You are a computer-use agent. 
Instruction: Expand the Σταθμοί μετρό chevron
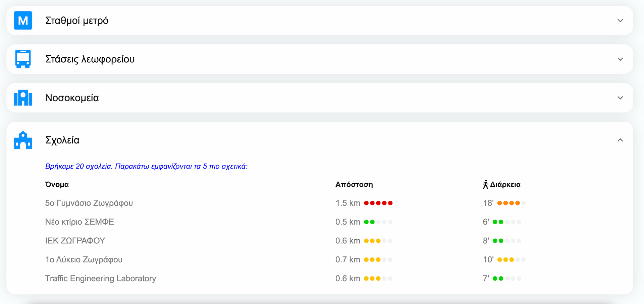tap(620, 20)
